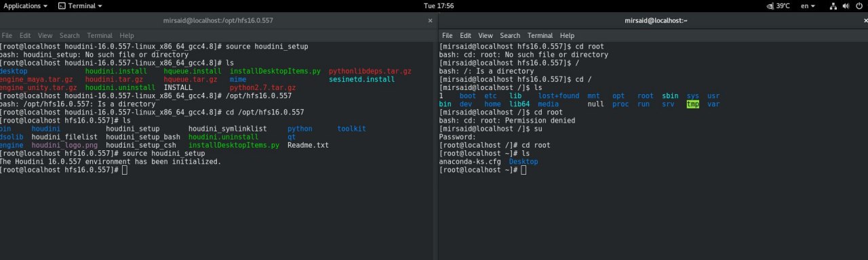Click sbin entry in right terminal
Viewport: 868px width, 260px height.
click(x=670, y=95)
